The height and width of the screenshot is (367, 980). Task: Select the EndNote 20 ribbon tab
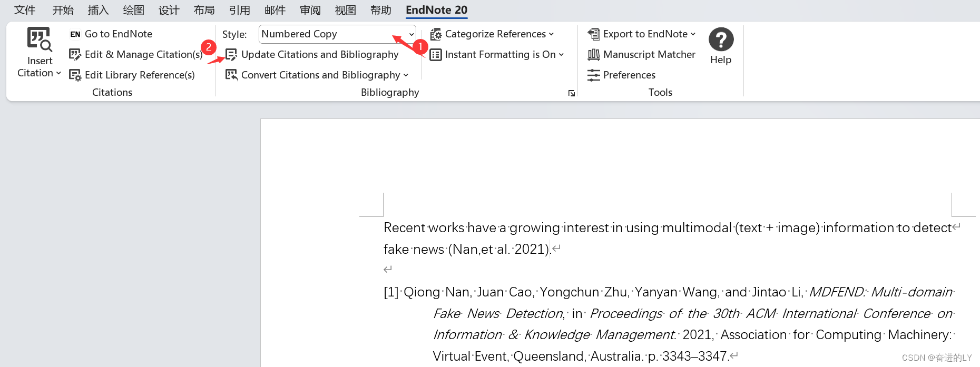pos(436,10)
